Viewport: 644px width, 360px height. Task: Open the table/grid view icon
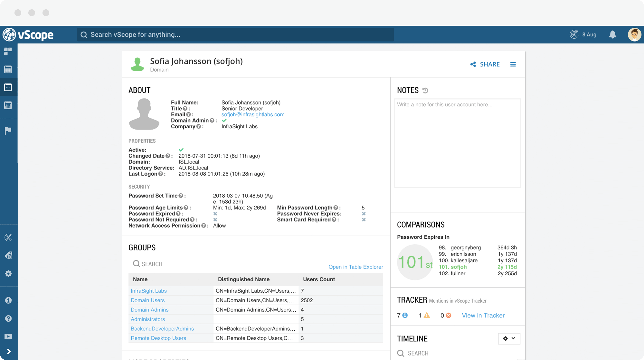(8, 70)
